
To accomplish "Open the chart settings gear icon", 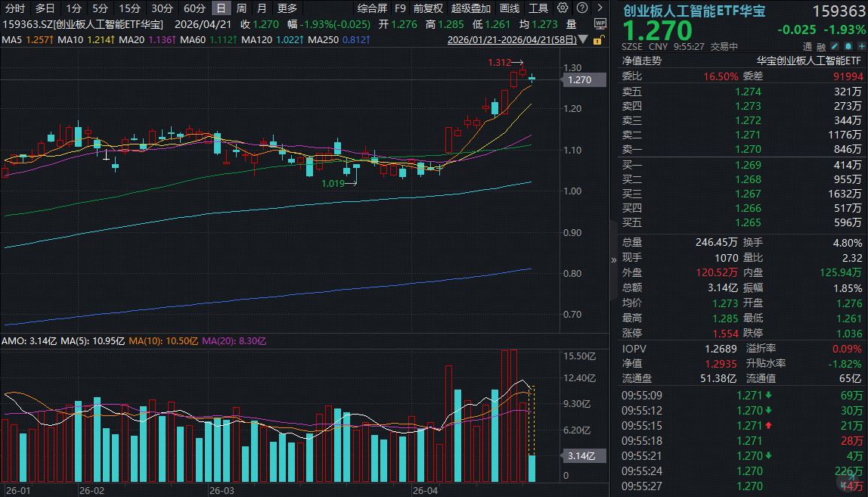I will (x=562, y=8).
